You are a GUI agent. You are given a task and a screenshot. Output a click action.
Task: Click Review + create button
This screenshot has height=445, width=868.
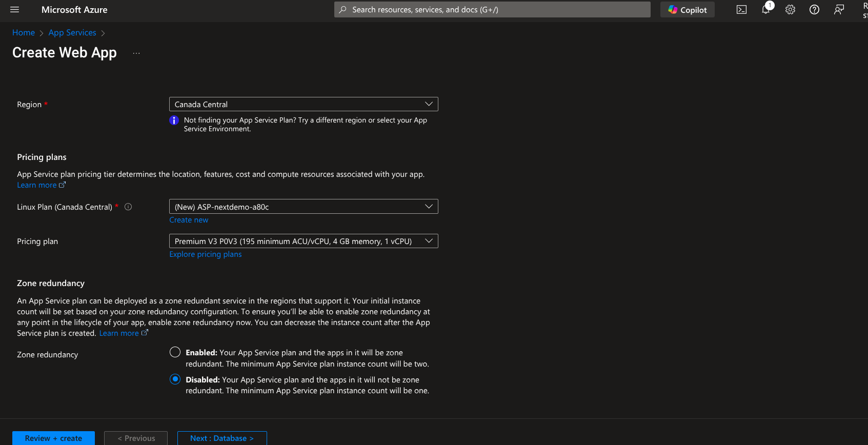[53, 438]
